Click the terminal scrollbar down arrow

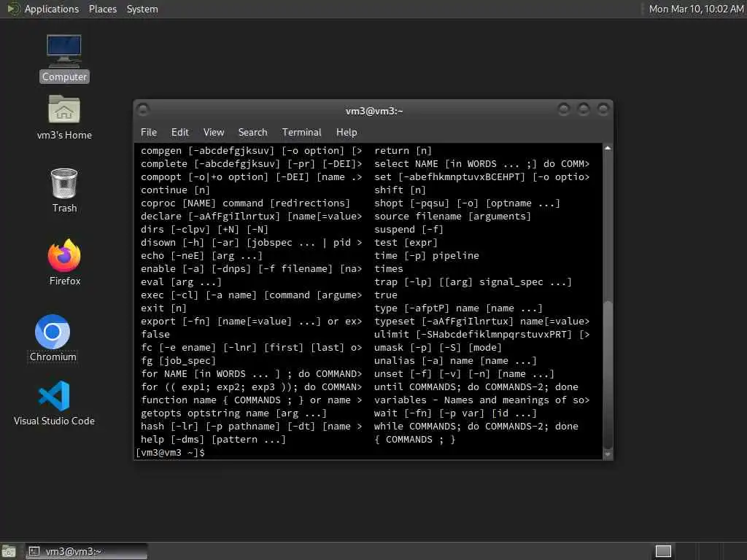(x=608, y=454)
